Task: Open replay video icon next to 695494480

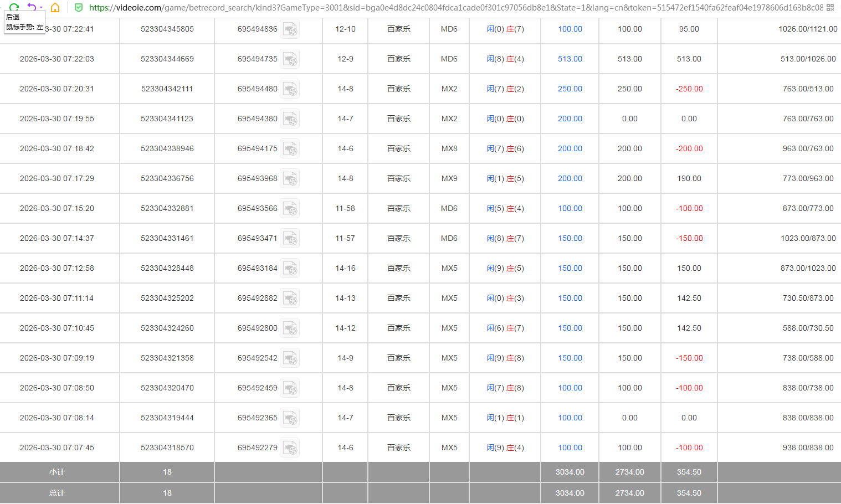Action: coord(290,89)
